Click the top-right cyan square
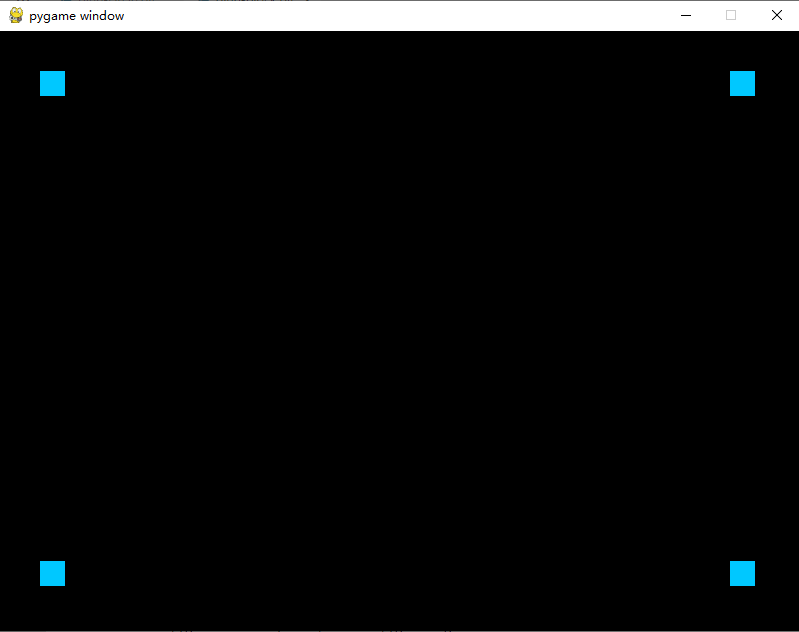Screen dimensions: 799x632 [x=742, y=84]
